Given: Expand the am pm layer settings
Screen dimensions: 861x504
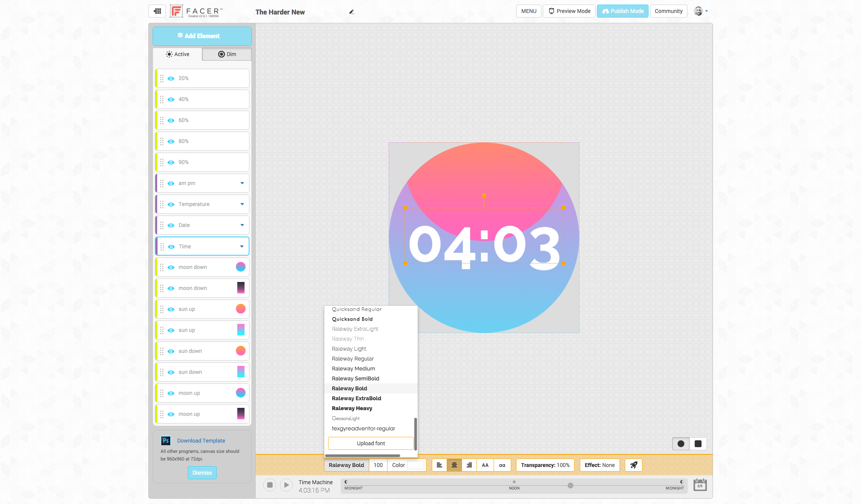Looking at the screenshot, I should 242,183.
